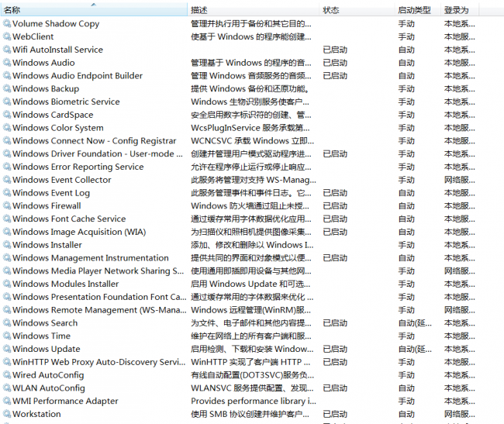
Task: Sort by the 描述 column header
Action: coord(254,10)
